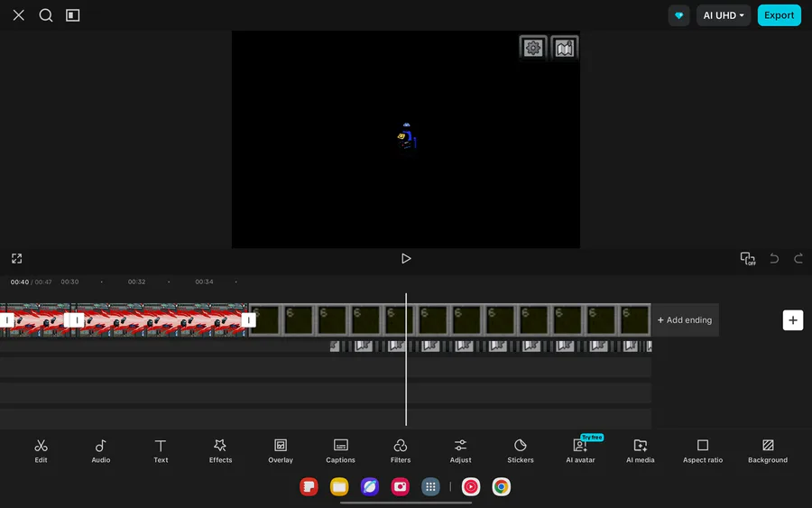Open the red notes app in the dock
Viewport: 812px width, 508px height.
pos(309,486)
